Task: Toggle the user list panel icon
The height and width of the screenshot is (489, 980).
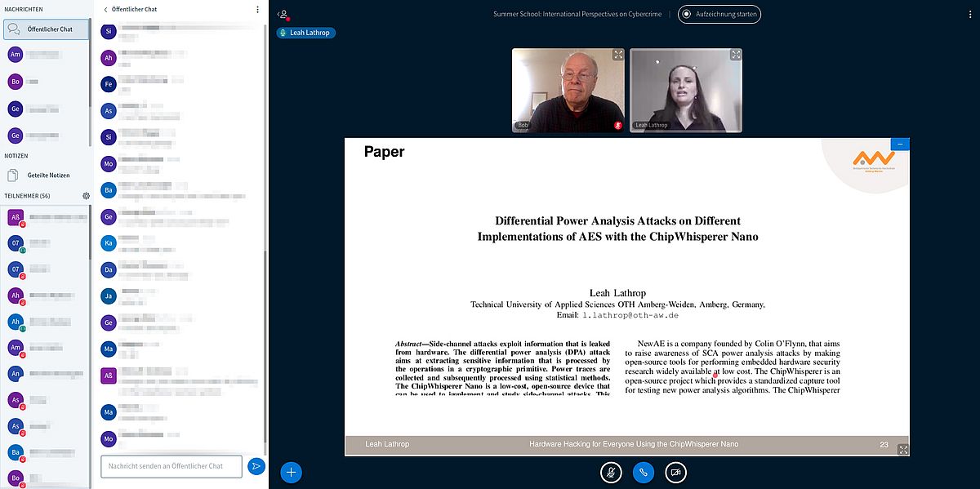Action: click(x=283, y=14)
